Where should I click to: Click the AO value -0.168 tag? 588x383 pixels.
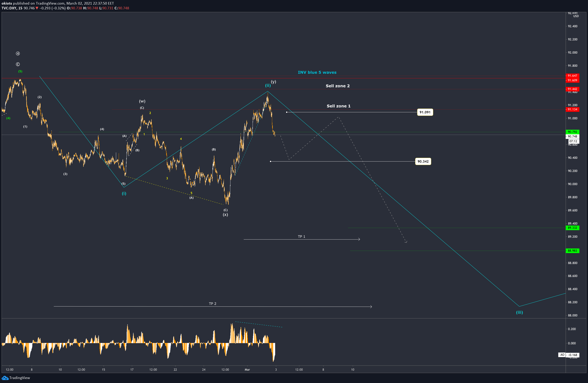click(x=573, y=355)
